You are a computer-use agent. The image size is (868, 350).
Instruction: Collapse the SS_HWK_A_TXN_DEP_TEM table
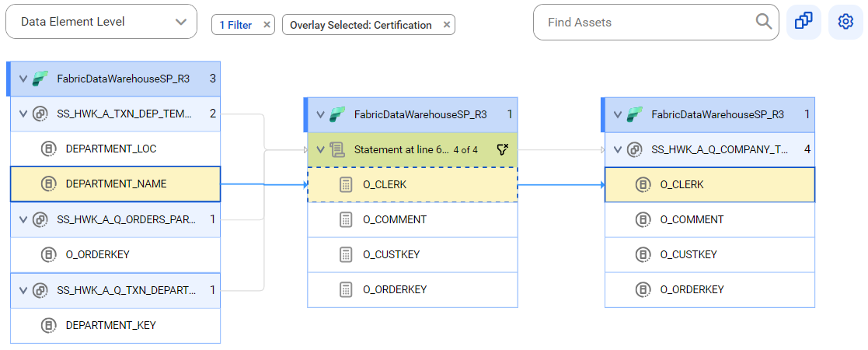tap(23, 114)
